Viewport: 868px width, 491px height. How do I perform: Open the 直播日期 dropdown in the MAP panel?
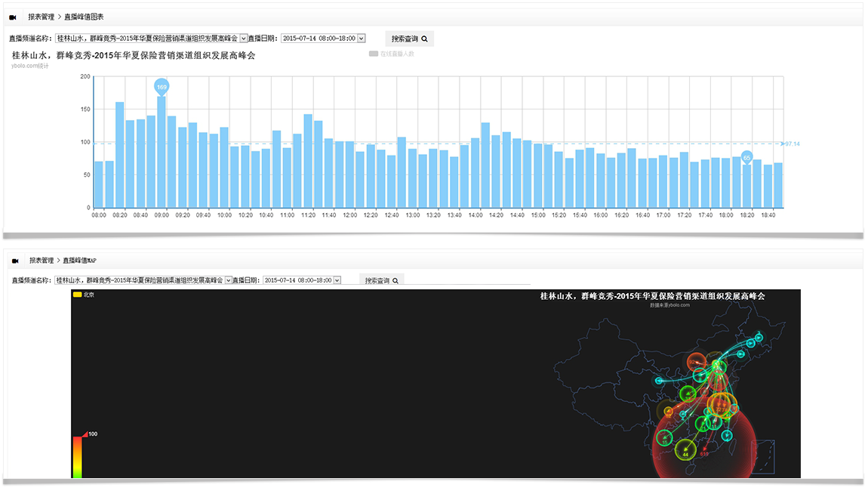pyautogui.click(x=302, y=280)
